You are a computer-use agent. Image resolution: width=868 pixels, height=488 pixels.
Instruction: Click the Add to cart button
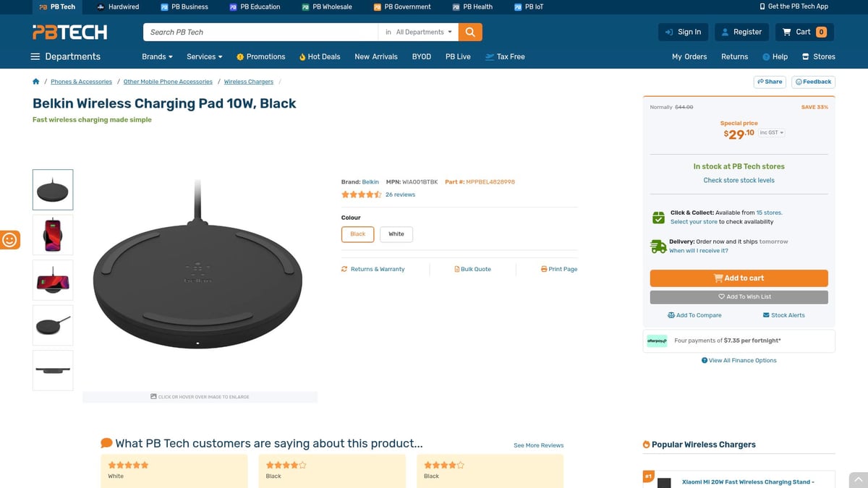pyautogui.click(x=739, y=278)
